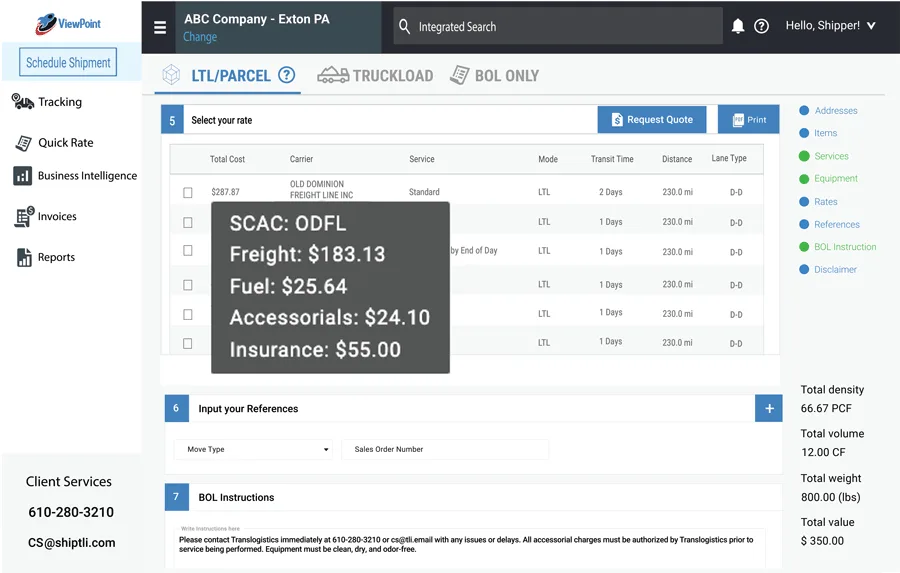Click the OLD DOMINION FREIGHT LINE INC carrier
Screen dimensions: 900x573
point(321,189)
